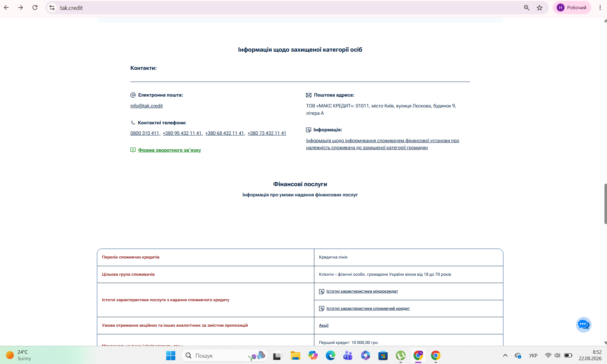The image size is (607, 364).
Task: Open the live chat bubble widget
Action: [x=583, y=324]
